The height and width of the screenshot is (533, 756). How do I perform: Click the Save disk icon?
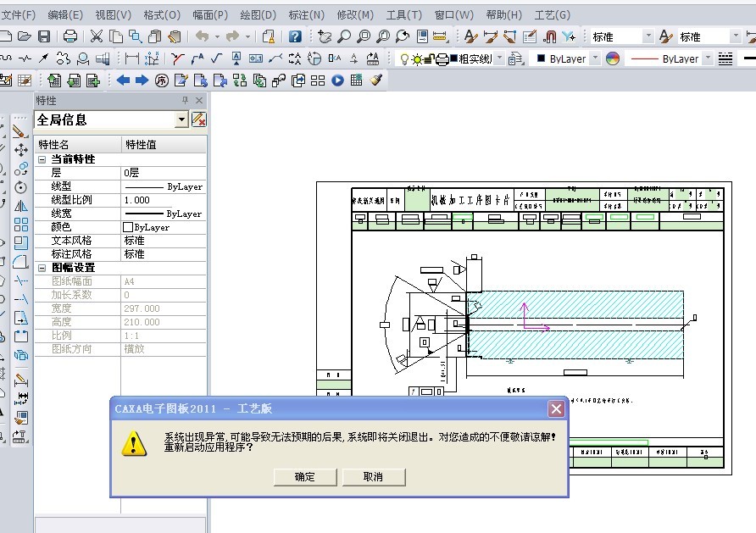click(x=44, y=36)
